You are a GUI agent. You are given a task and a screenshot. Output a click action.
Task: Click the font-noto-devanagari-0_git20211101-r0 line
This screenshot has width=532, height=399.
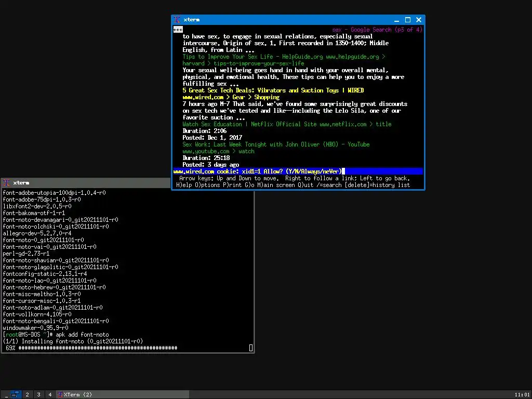click(60, 220)
